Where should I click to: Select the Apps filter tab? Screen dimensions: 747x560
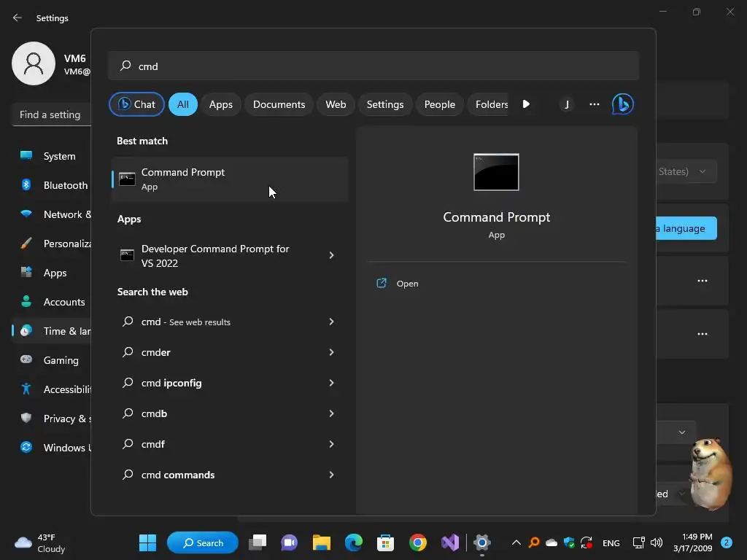(x=221, y=104)
